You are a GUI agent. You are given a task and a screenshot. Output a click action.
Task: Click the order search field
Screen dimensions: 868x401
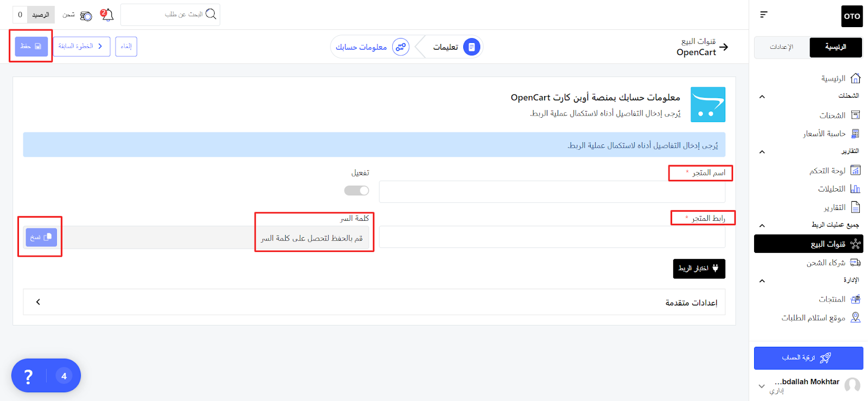(x=170, y=15)
